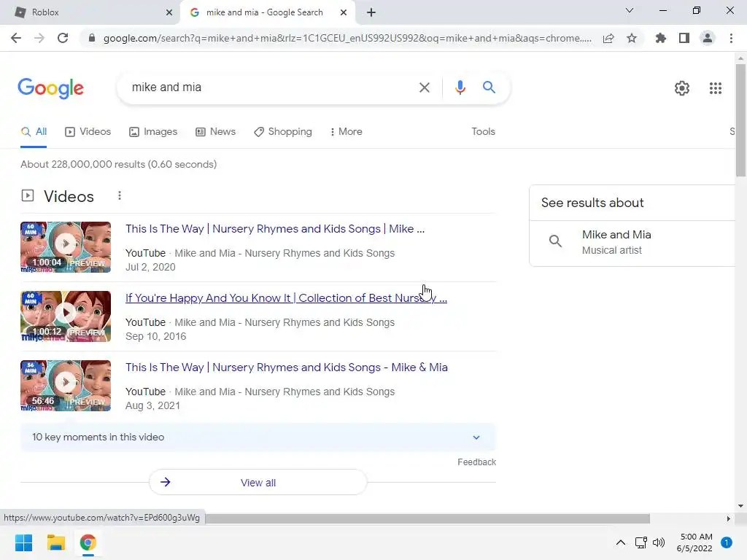Open Videos section options dots
Viewport: 747px width, 560px height.
coord(120,195)
